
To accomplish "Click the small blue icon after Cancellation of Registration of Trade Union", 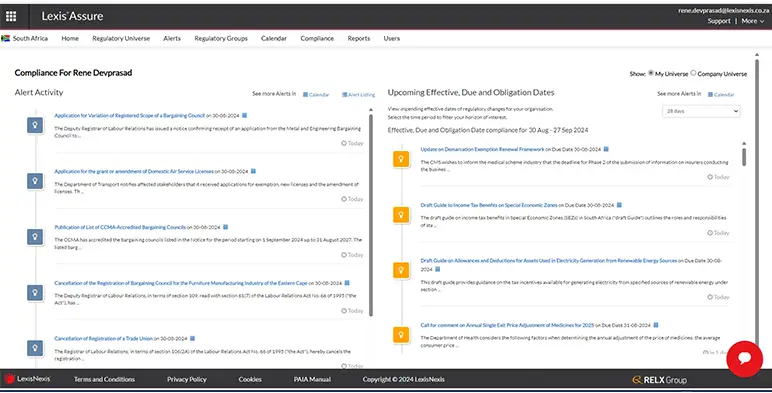I will (x=193, y=338).
